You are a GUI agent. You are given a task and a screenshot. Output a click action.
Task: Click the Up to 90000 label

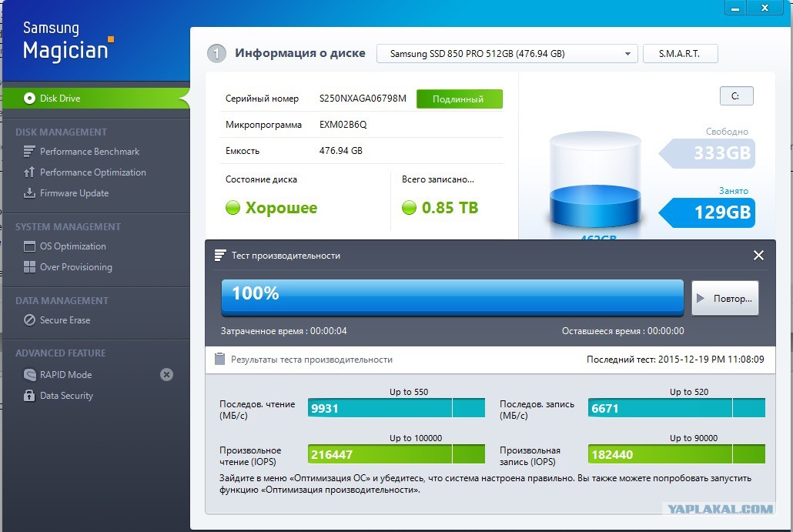click(x=694, y=438)
